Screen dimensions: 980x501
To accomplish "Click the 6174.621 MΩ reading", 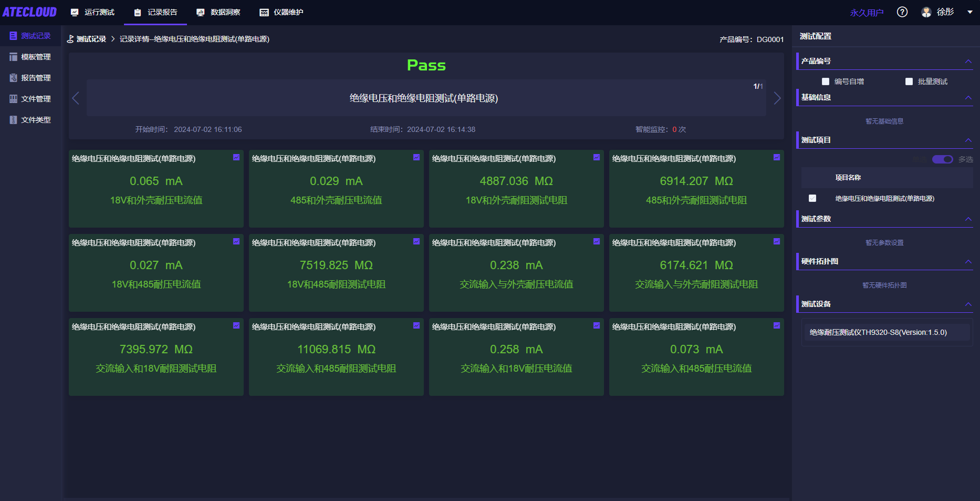I will (696, 265).
